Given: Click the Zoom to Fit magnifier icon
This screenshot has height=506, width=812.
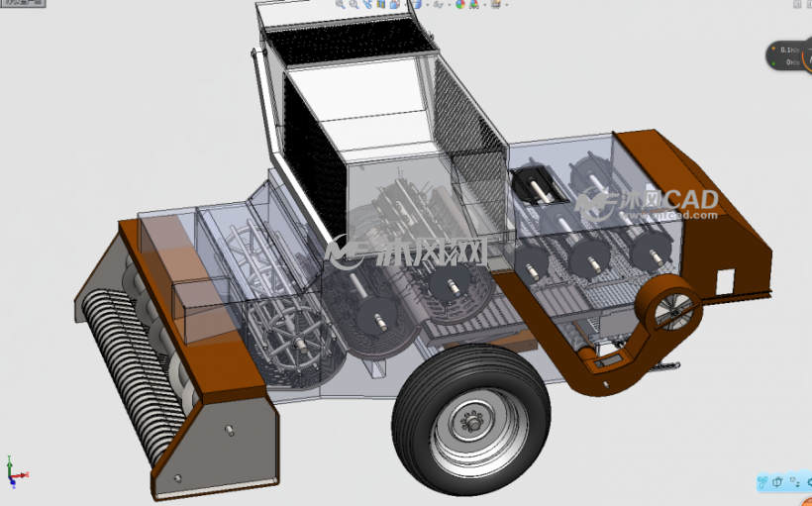Looking at the screenshot, I should (x=340, y=4).
